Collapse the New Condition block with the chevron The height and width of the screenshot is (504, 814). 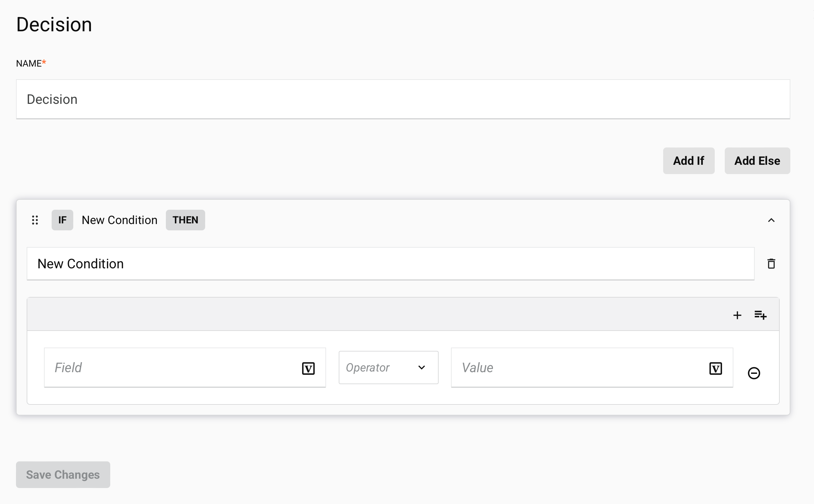coord(771,220)
